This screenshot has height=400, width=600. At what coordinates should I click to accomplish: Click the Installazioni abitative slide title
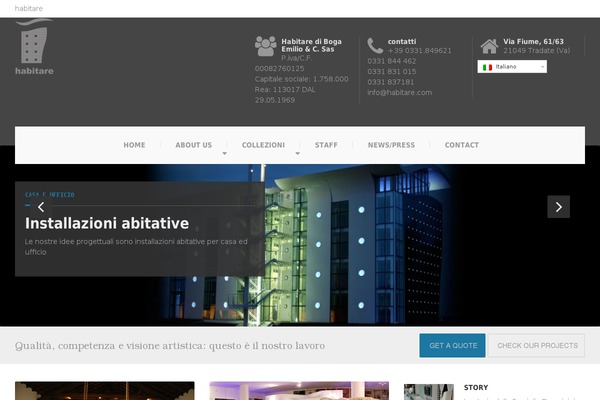pos(107,224)
